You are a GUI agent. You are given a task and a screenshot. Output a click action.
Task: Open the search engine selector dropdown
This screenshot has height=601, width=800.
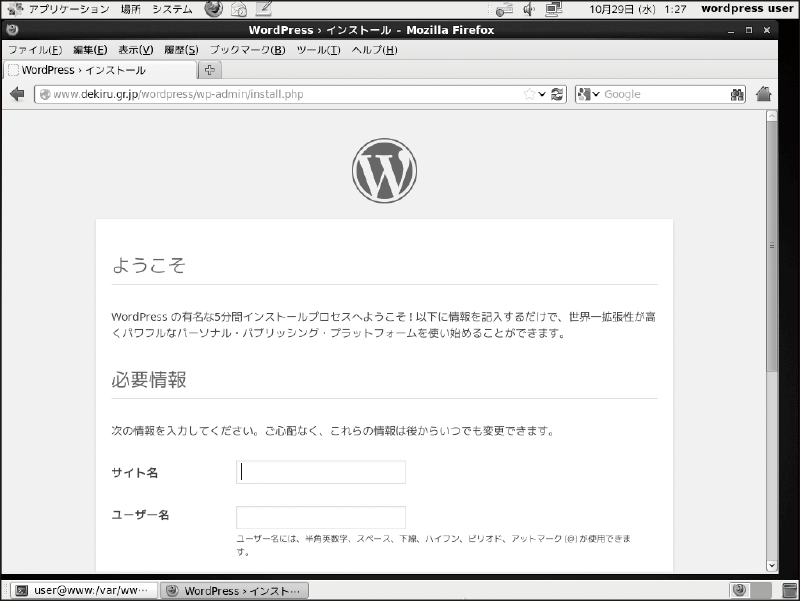588,94
